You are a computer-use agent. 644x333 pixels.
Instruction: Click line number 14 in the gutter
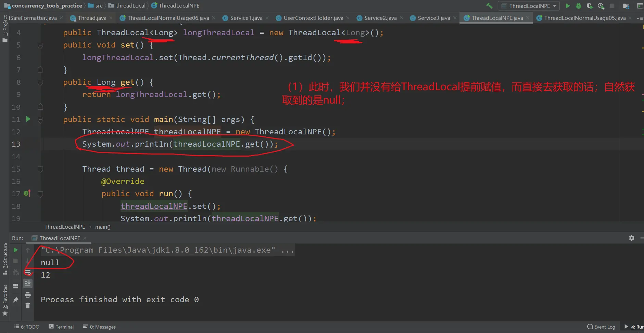(x=16, y=157)
